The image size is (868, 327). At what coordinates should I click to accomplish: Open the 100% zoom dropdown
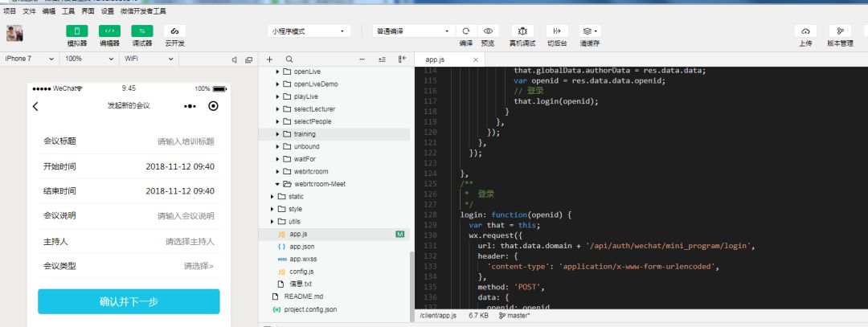click(x=90, y=59)
